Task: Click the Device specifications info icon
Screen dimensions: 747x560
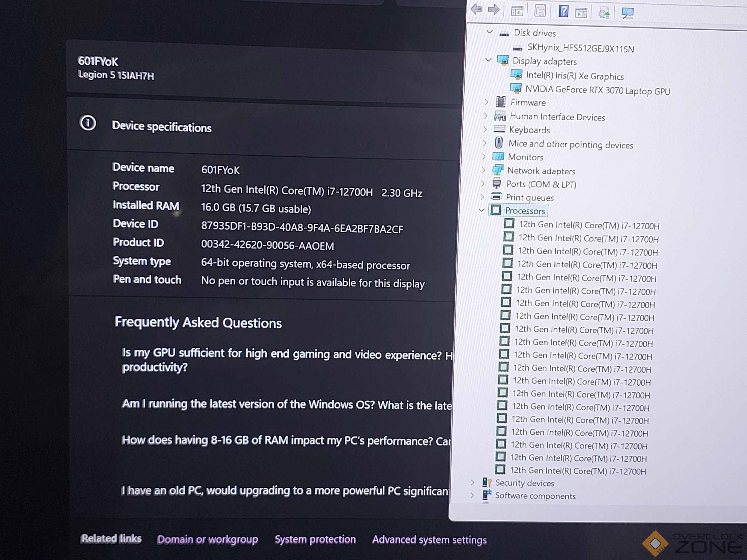Action: (x=88, y=123)
